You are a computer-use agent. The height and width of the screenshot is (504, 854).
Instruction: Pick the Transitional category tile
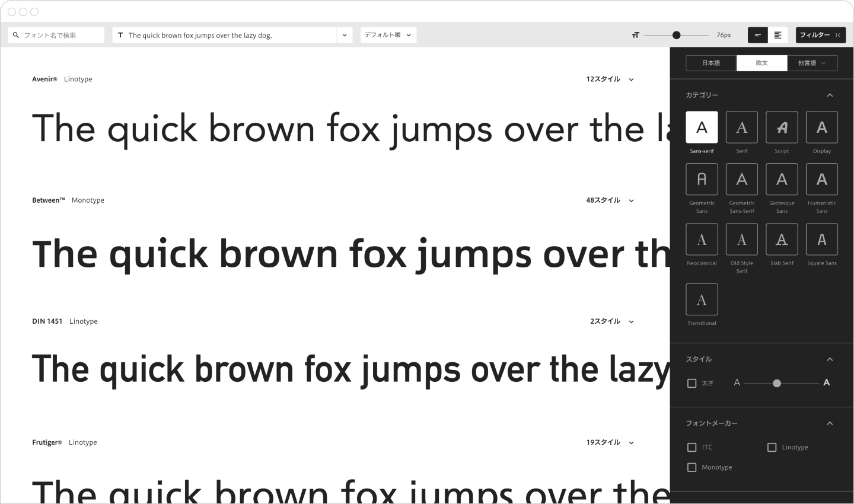pyautogui.click(x=702, y=299)
